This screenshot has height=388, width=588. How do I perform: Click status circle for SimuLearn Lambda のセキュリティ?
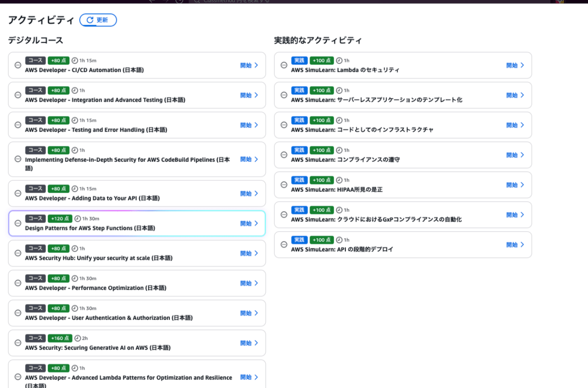point(284,65)
